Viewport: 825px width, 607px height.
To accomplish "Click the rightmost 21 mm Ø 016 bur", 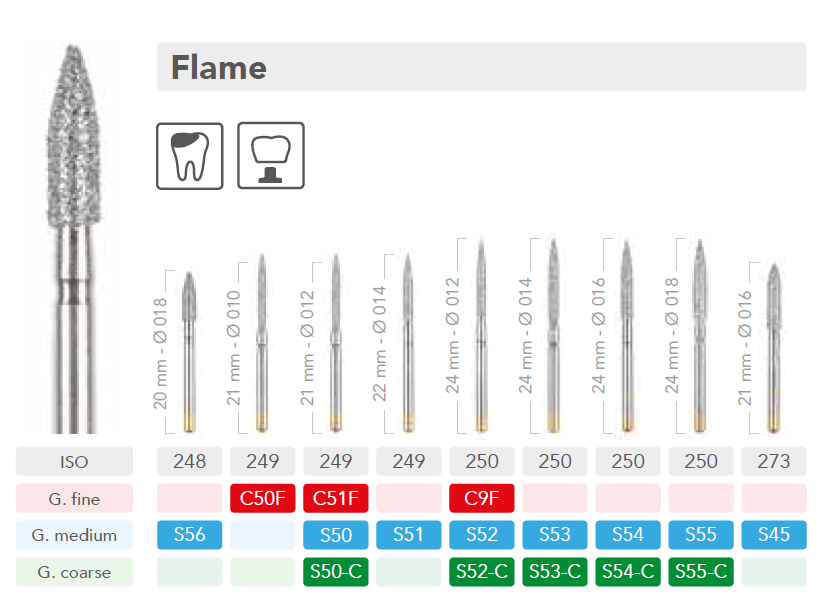I will (774, 345).
